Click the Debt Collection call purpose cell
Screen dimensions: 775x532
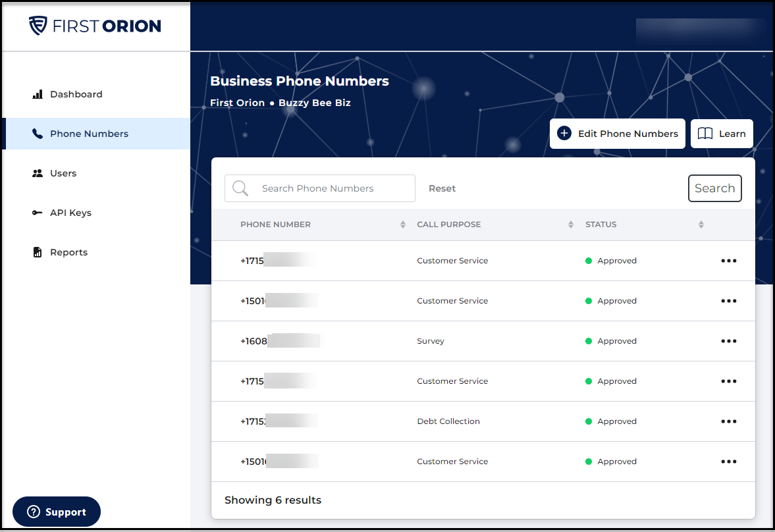click(x=448, y=421)
